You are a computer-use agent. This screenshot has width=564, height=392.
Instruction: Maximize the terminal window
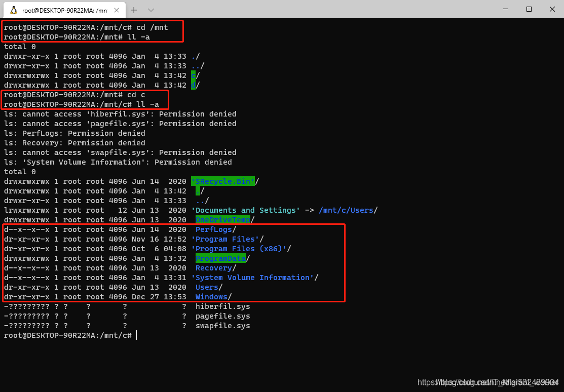click(529, 9)
